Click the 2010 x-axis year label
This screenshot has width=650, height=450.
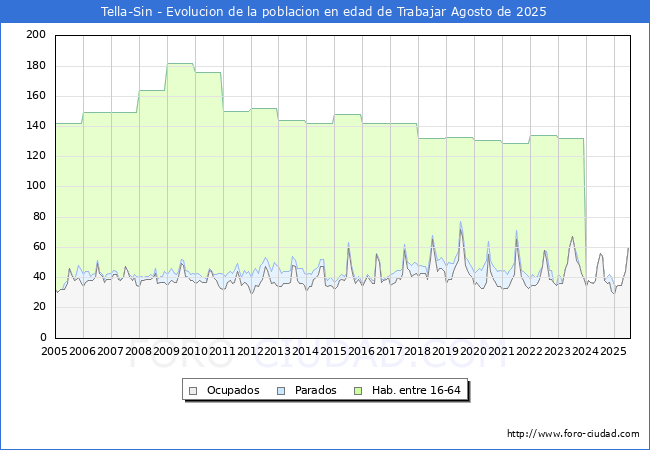coord(194,351)
